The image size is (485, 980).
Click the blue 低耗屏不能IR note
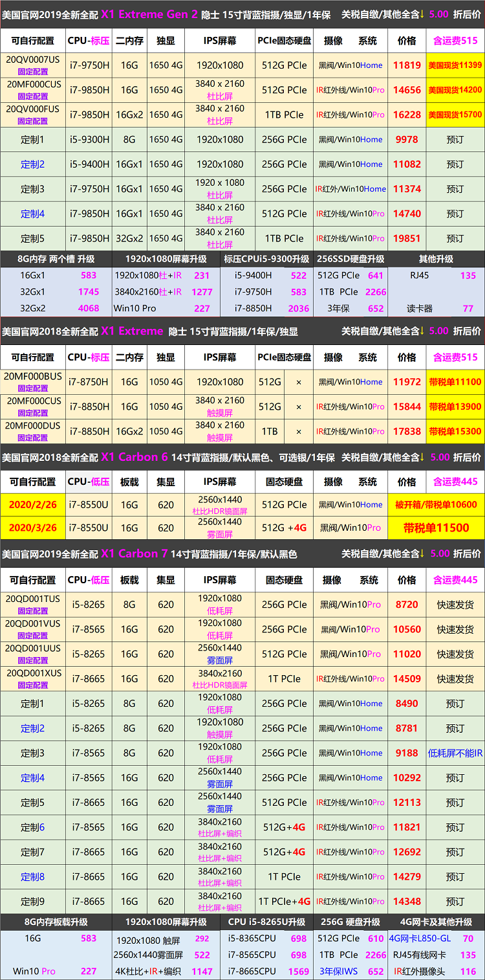pyautogui.click(x=455, y=753)
